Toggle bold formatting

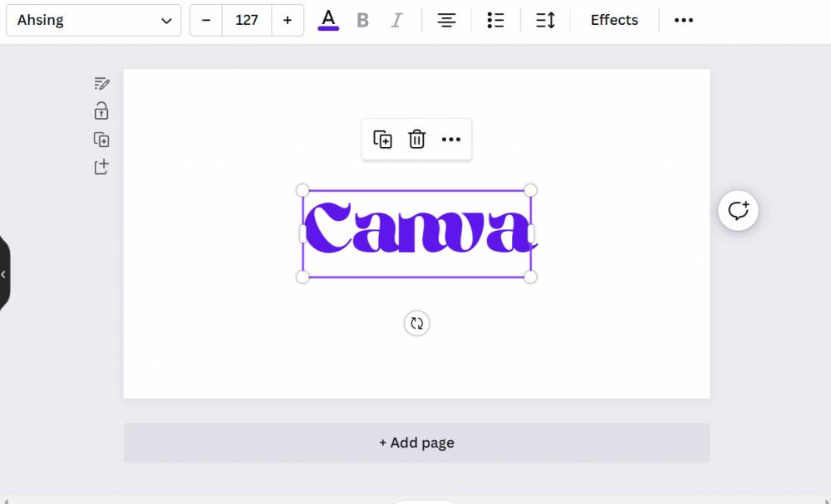[362, 20]
